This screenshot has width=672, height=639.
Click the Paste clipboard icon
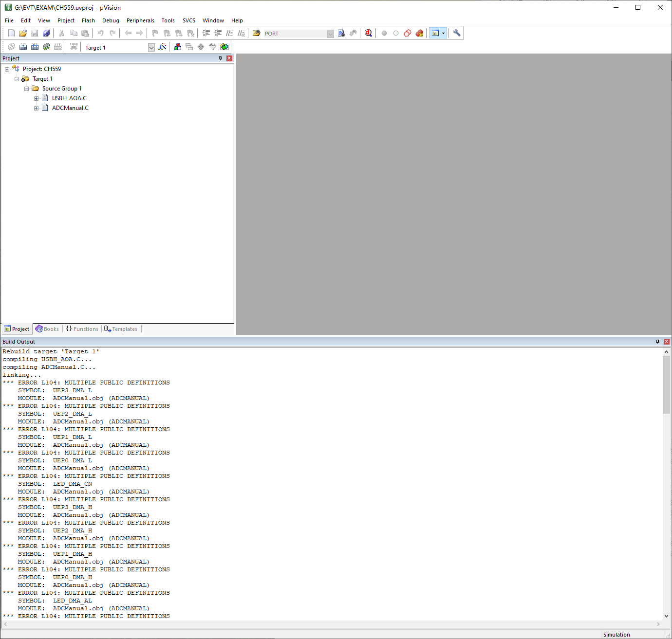point(85,33)
